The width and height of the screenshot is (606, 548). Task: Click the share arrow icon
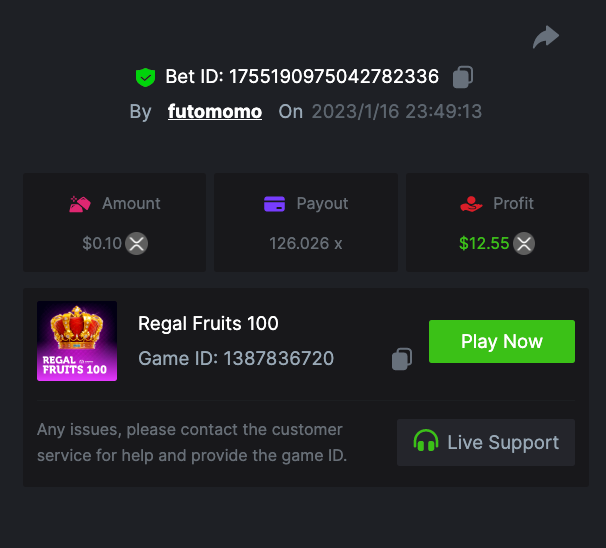[x=545, y=38]
